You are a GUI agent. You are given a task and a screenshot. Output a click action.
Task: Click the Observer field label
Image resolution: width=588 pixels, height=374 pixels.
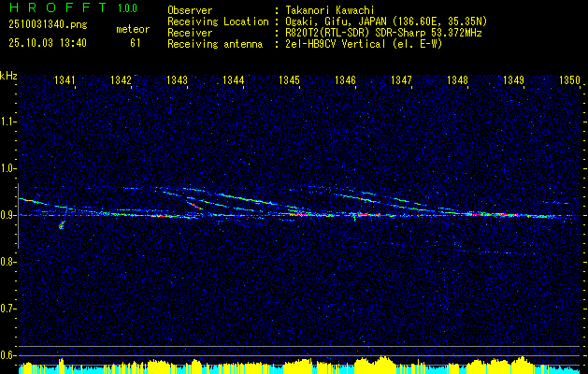click(190, 10)
